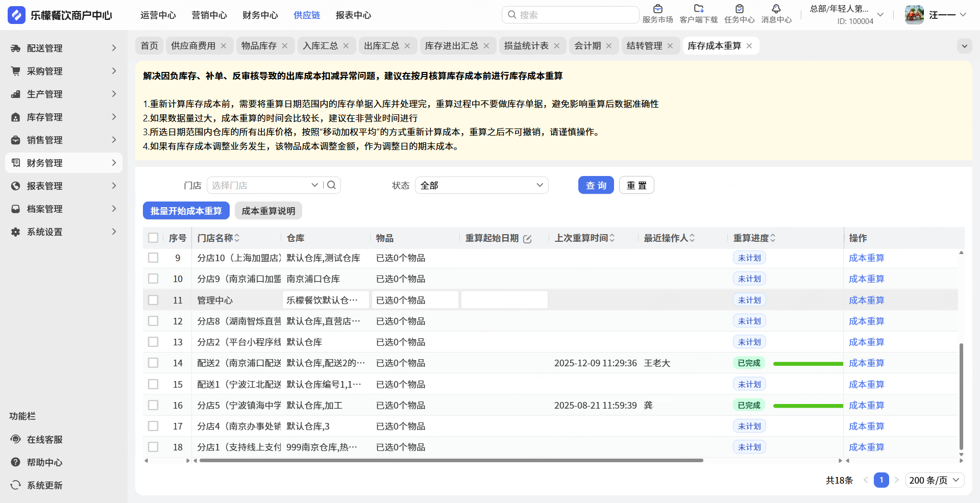980x503 pixels.
Task: Open 客户端下载 client download icon
Action: [699, 9]
